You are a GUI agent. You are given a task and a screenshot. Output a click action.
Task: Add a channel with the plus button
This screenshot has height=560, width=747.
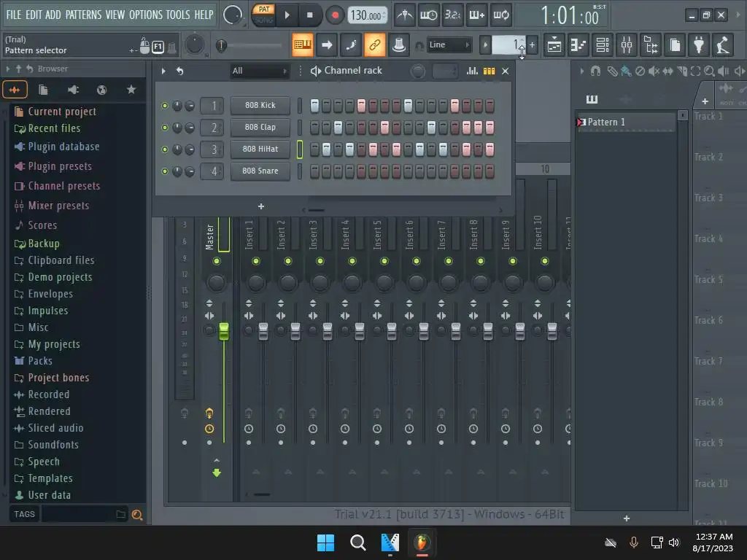pyautogui.click(x=261, y=206)
